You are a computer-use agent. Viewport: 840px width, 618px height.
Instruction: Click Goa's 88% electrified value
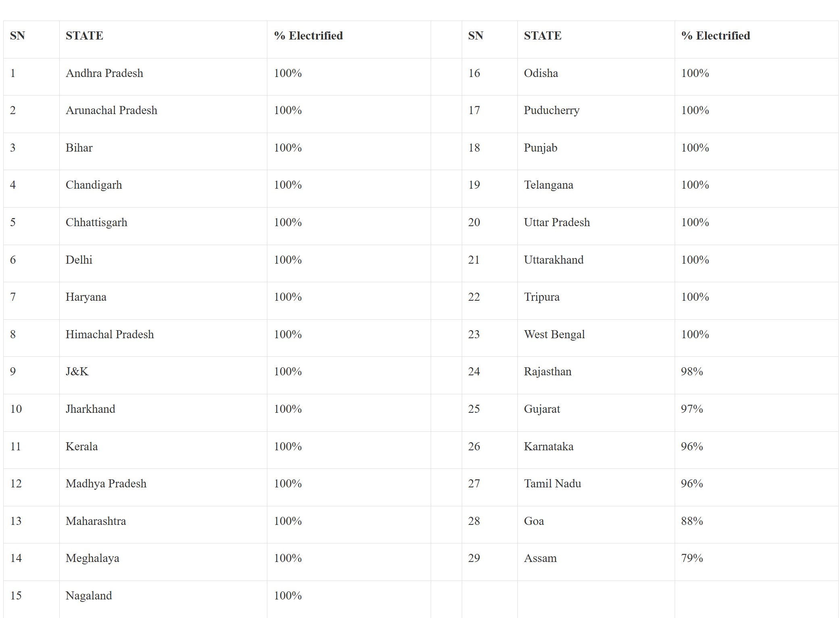pos(692,521)
